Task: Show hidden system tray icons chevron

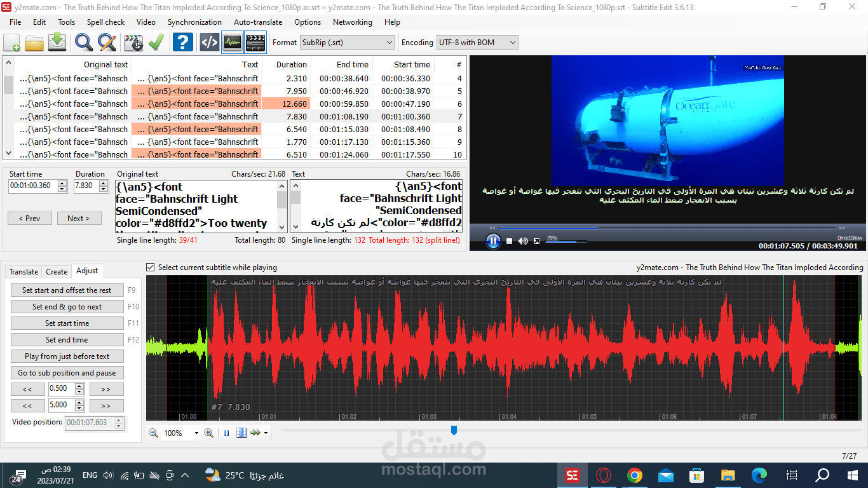Action: click(185, 475)
